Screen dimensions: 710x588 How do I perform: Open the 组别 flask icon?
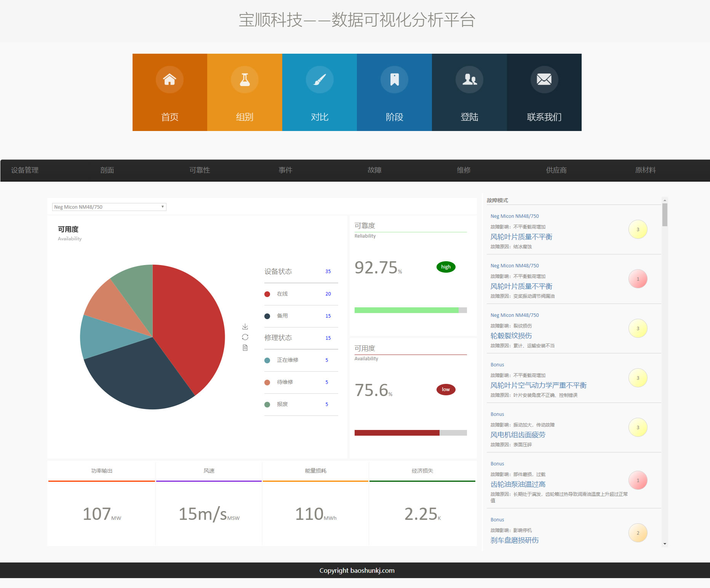click(x=245, y=80)
